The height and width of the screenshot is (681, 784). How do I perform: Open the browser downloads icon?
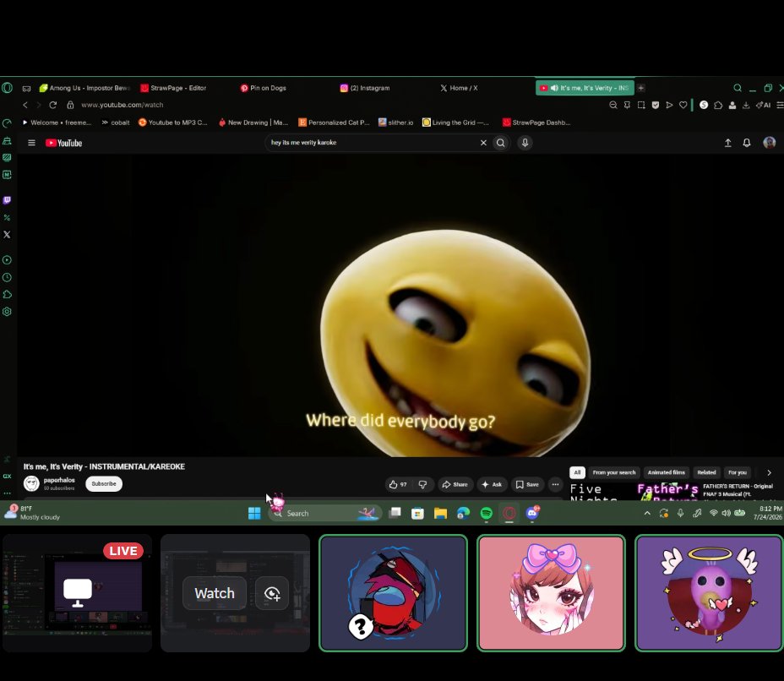click(x=746, y=105)
